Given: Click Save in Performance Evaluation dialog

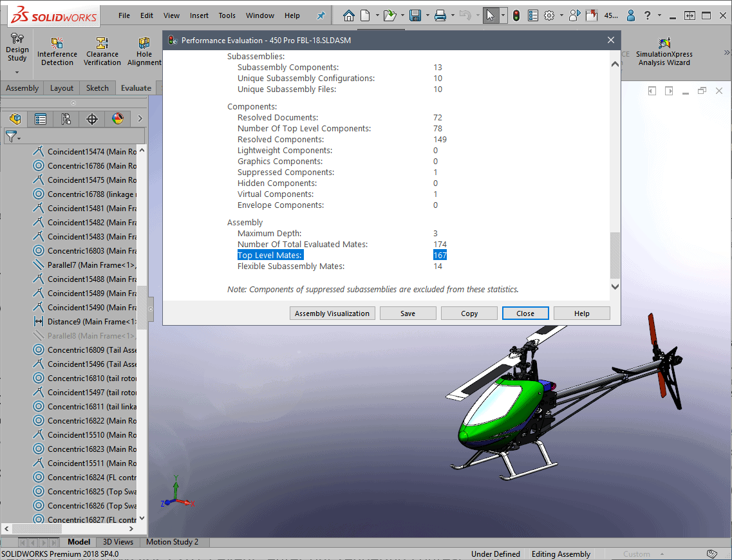Looking at the screenshot, I should click(x=408, y=313).
